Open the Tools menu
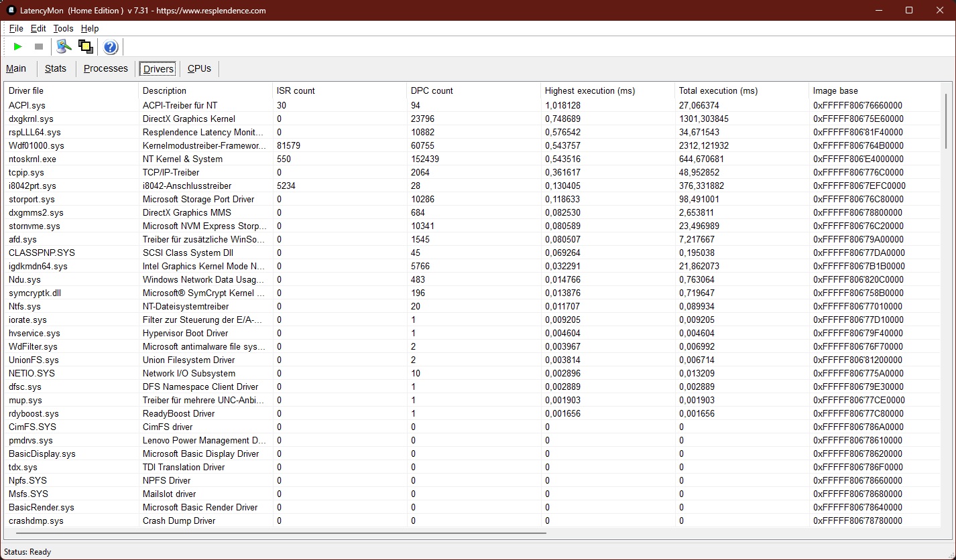This screenshot has height=560, width=956. [63, 29]
